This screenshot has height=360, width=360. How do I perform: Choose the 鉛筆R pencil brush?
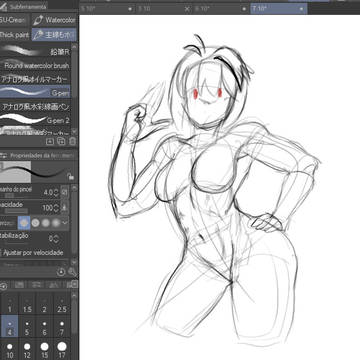(x=35, y=51)
